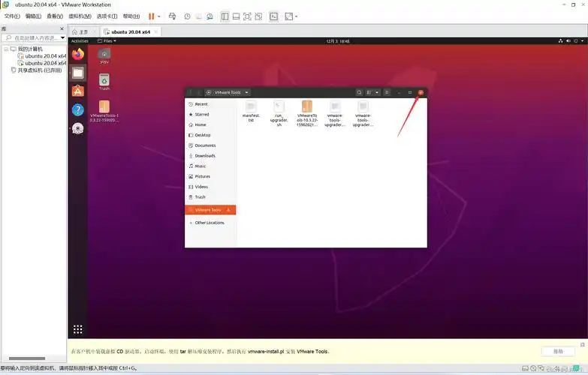The height and width of the screenshot is (375, 588).
Task: Open Downloads in Files sidebar
Action: pos(210,155)
